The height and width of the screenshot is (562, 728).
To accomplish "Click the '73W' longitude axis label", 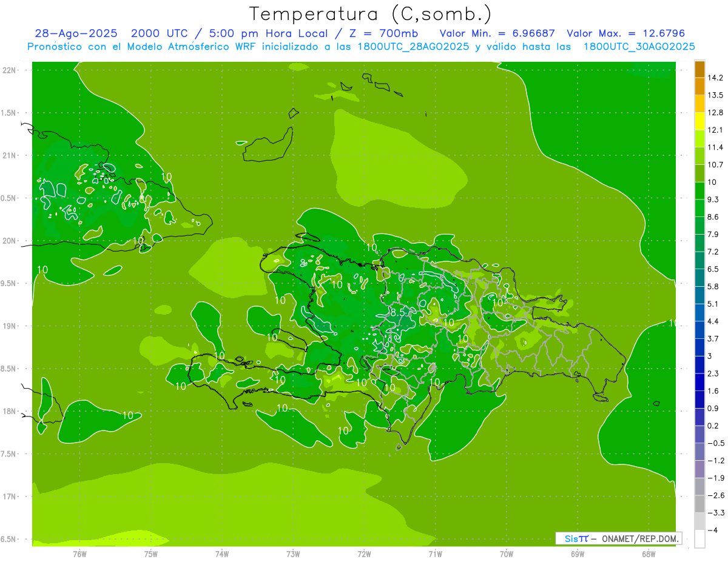I will pyautogui.click(x=293, y=554).
